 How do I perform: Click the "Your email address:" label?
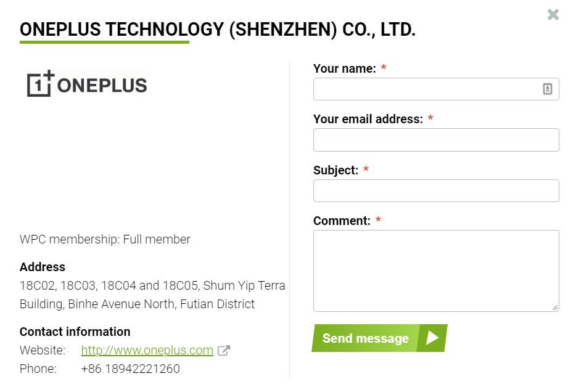pos(368,119)
